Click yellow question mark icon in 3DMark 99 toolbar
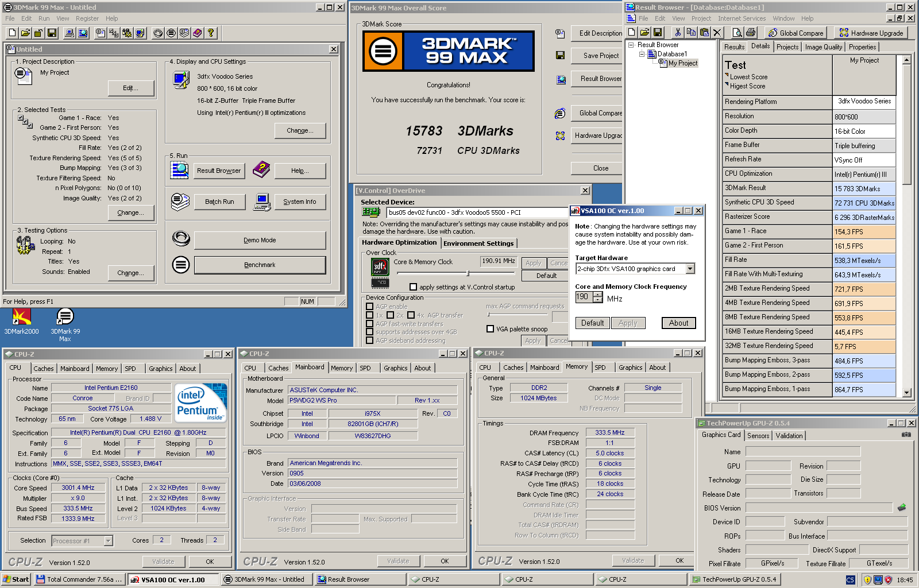 coord(211,33)
